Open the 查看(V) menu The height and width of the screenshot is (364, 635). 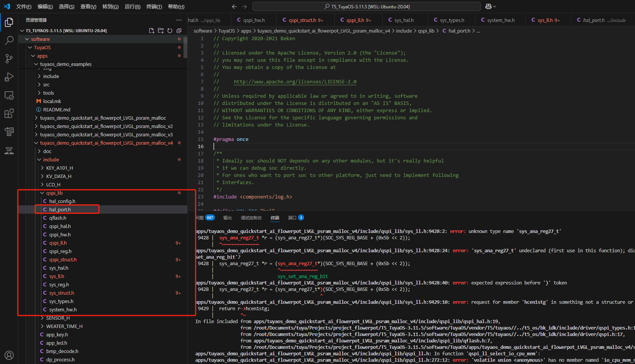(88, 6)
